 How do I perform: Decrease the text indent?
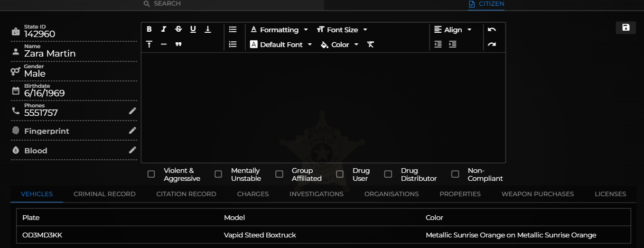point(438,44)
